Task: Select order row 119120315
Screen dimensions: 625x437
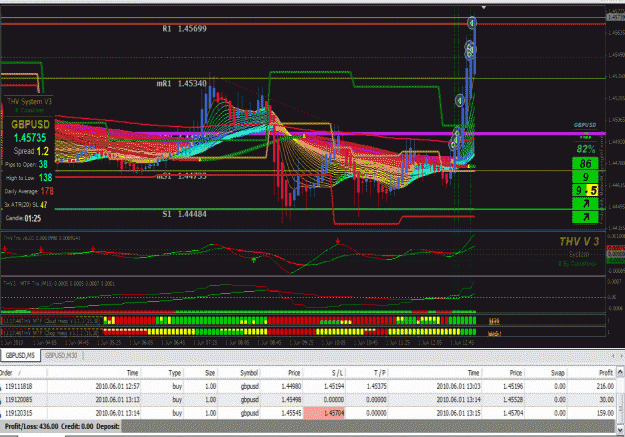Action: point(308,413)
